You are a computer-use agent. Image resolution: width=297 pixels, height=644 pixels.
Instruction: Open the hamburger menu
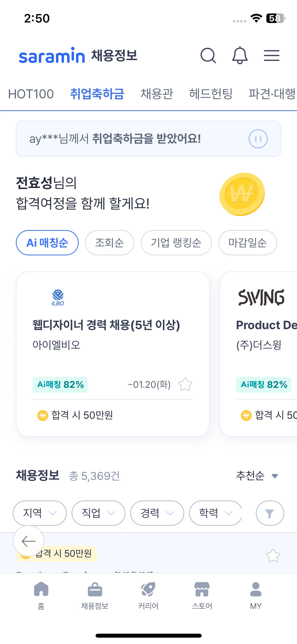tap(271, 56)
